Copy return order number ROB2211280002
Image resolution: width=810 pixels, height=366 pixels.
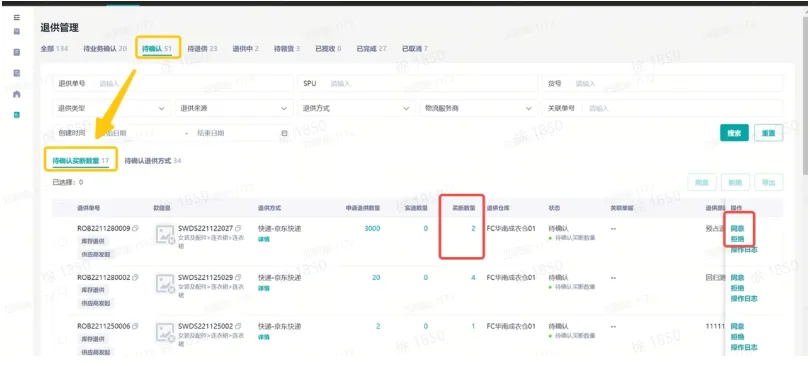135,277
